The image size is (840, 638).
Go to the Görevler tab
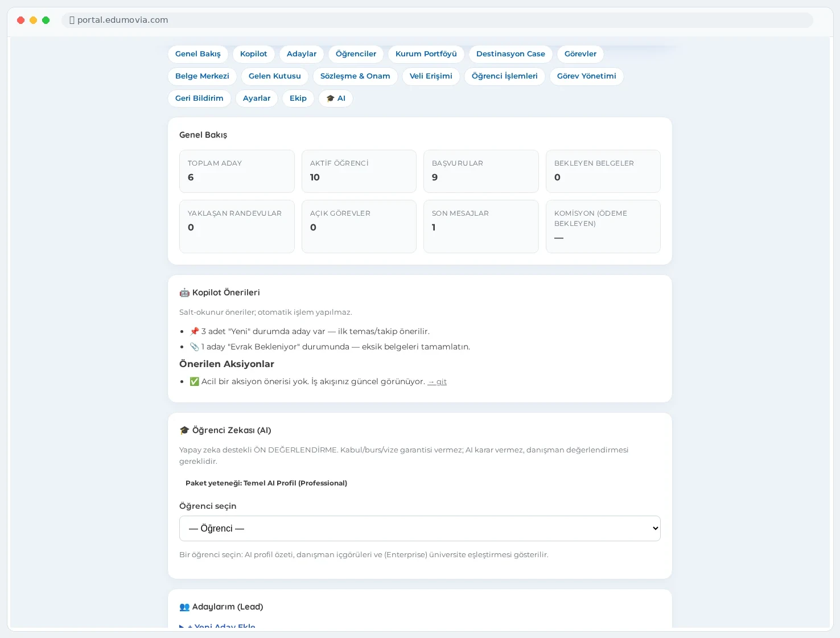[580, 54]
